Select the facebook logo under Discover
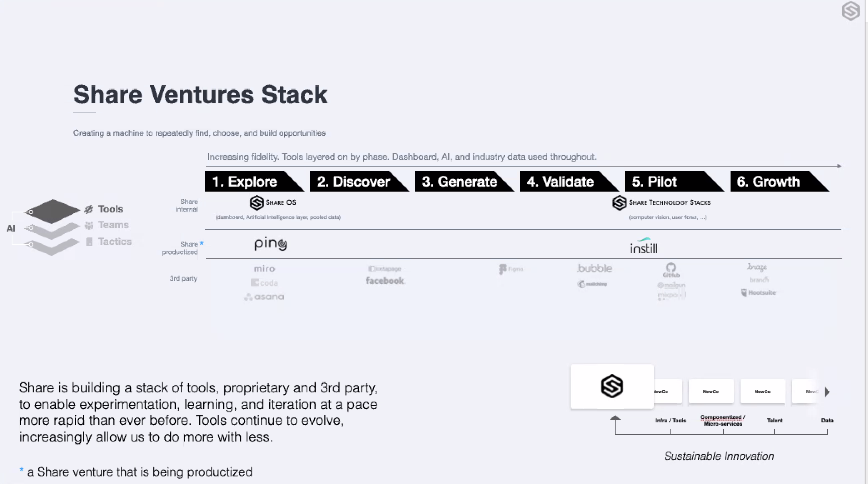Image resolution: width=868 pixels, height=484 pixels. [x=385, y=281]
